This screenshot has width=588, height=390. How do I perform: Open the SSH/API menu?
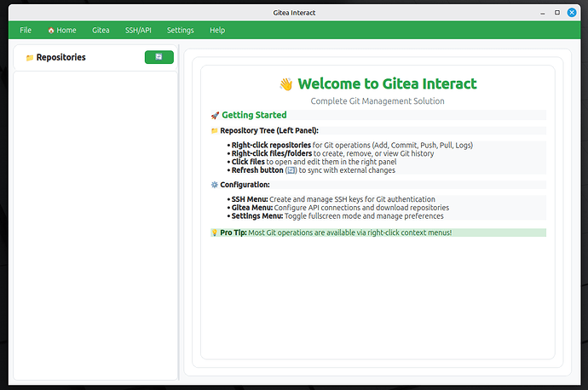pyautogui.click(x=138, y=30)
